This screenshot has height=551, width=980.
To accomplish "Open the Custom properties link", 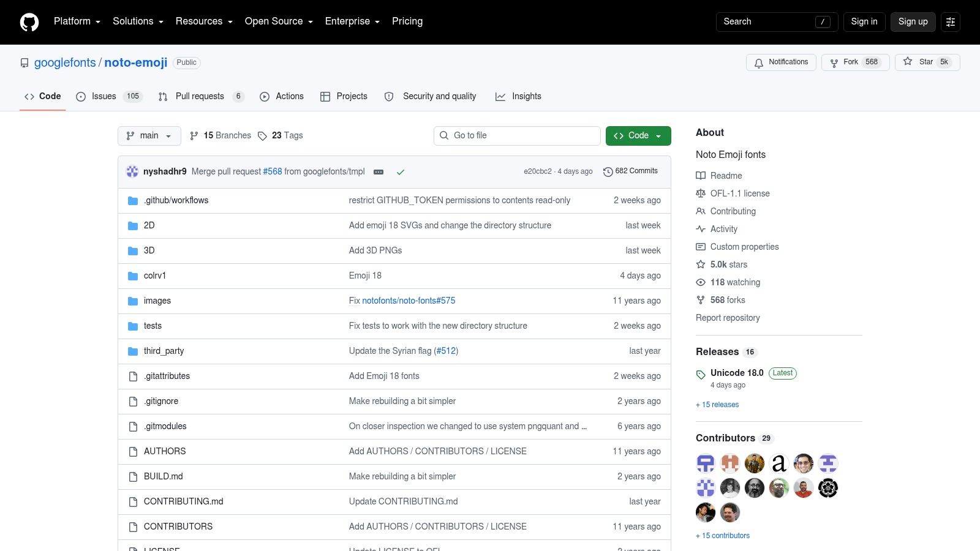I will (x=745, y=247).
